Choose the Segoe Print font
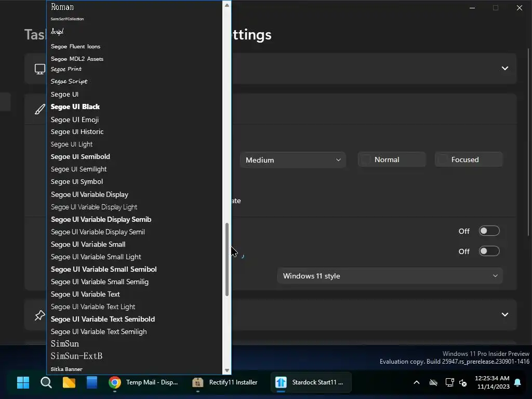Viewport: 532px width, 399px height. pyautogui.click(x=135, y=69)
